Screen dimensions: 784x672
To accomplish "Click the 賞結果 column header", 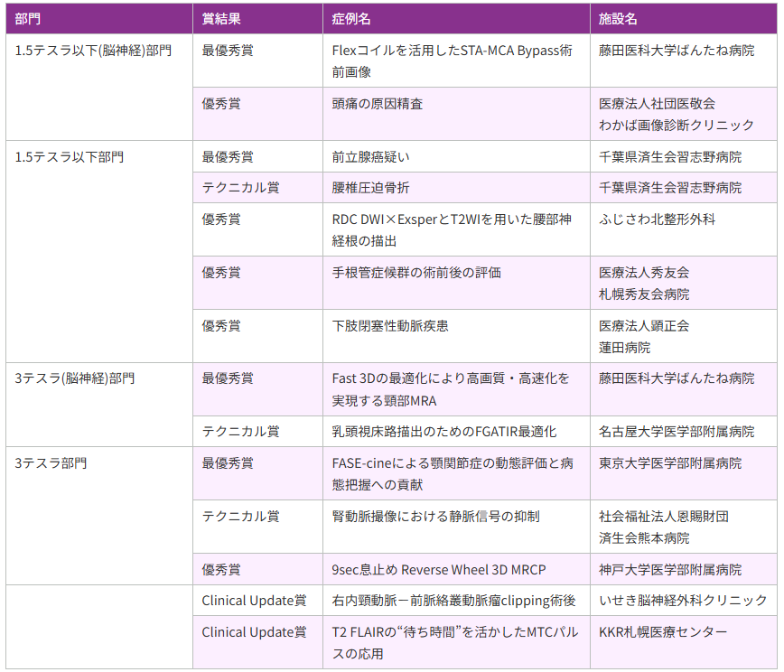I will point(221,19).
